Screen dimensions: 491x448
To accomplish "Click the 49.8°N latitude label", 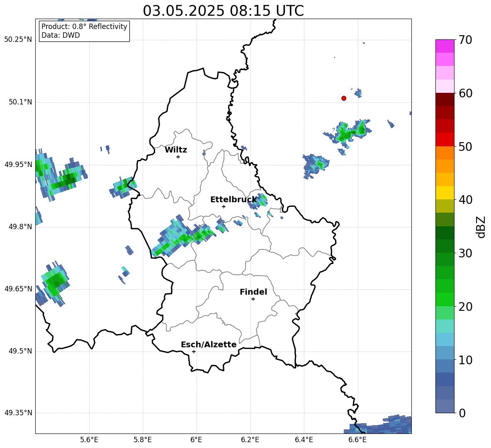I will 20,227.
